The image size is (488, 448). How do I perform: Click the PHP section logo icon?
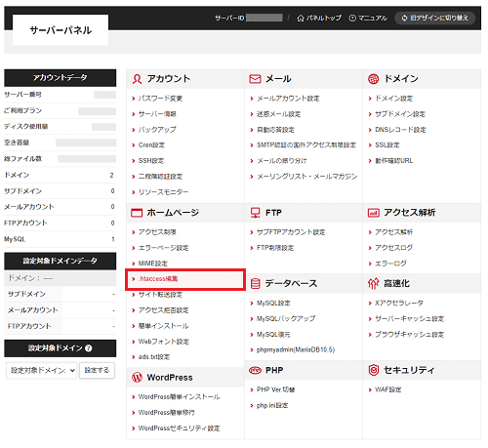point(255,370)
